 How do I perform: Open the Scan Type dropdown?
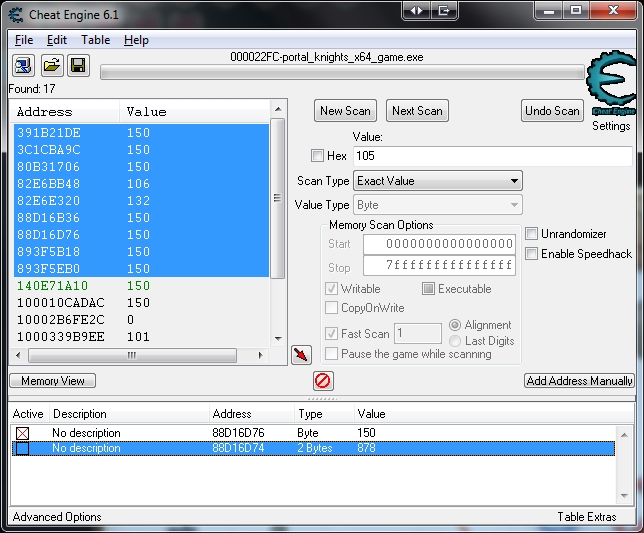[x=438, y=181]
